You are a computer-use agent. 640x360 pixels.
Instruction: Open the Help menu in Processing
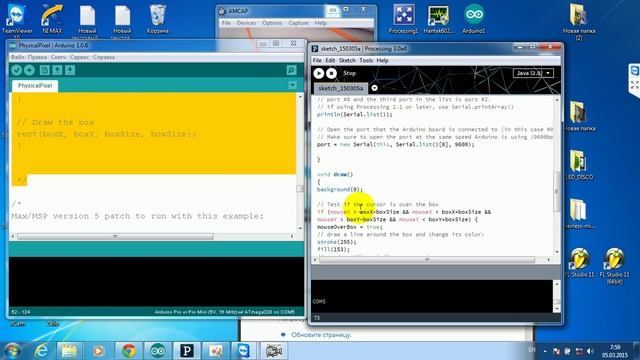coord(382,60)
